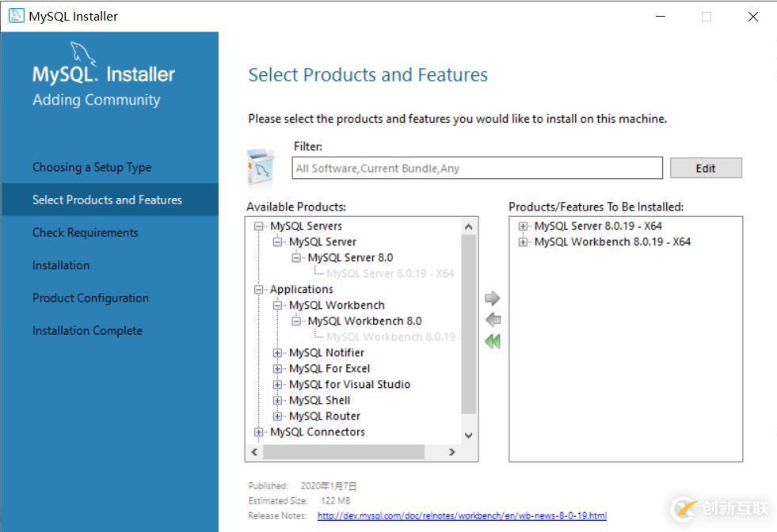Image resolution: width=777 pixels, height=532 pixels.
Task: Select grayed MySQL Server 8.0.19 - X64 in Available Products
Action: point(390,273)
